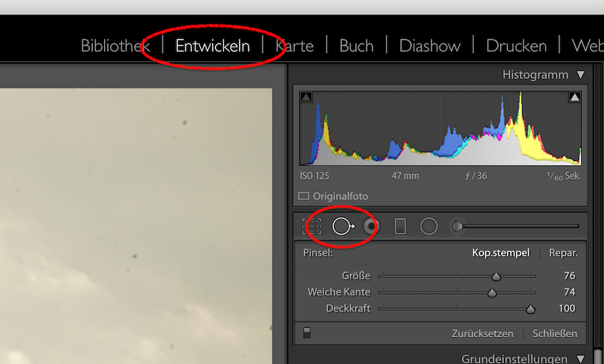This screenshot has height=364, width=604.
Task: Toggle shadow clipping indicator in histogram
Action: point(306,97)
